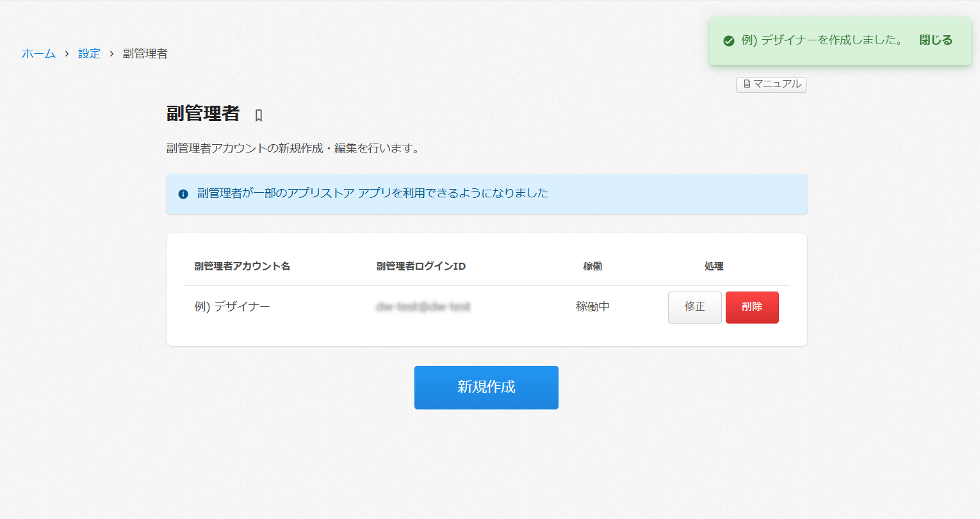Click the masked 副管理者ログインID value
Screen dimensions: 980x519
tap(423, 306)
